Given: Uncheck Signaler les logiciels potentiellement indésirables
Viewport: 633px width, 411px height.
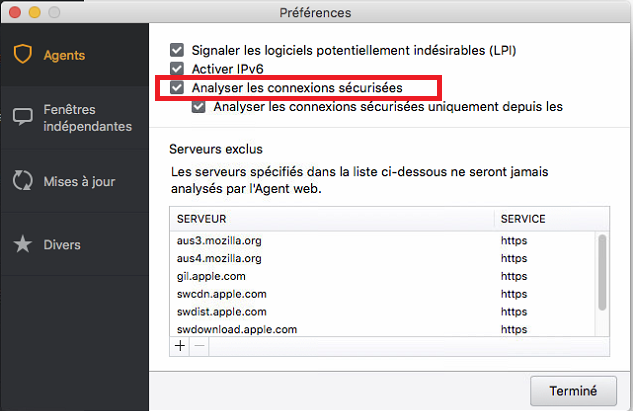Looking at the screenshot, I should pyautogui.click(x=177, y=50).
